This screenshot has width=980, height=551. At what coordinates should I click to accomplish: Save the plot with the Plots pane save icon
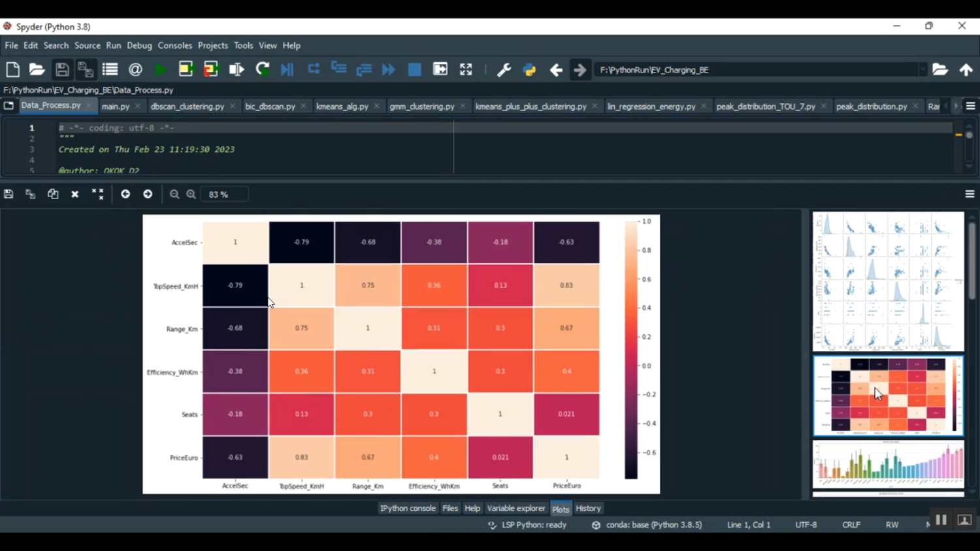coord(8,195)
